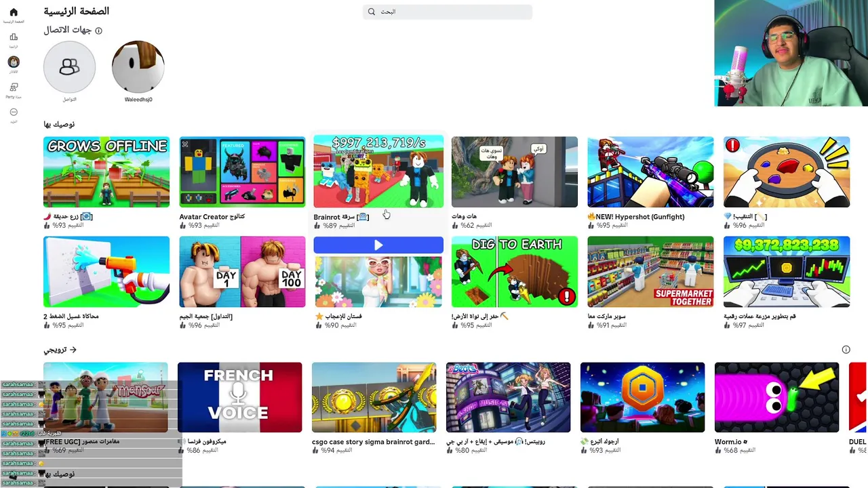
Task: Open ترويجي section via its arrow
Action: [73, 350]
